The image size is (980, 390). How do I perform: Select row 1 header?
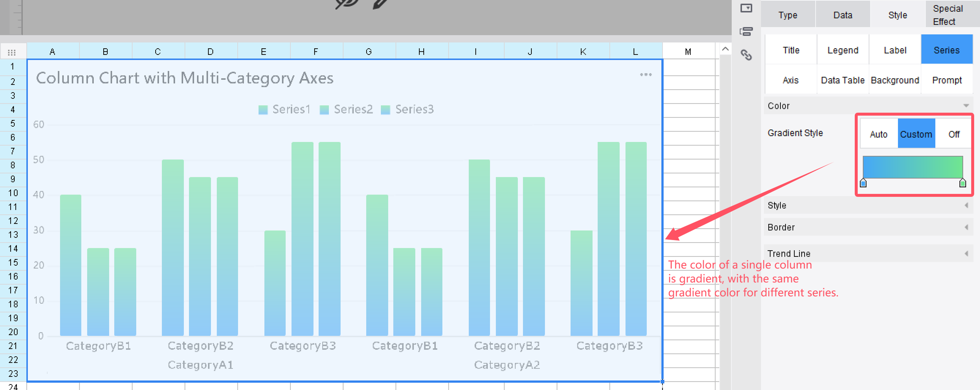click(13, 67)
